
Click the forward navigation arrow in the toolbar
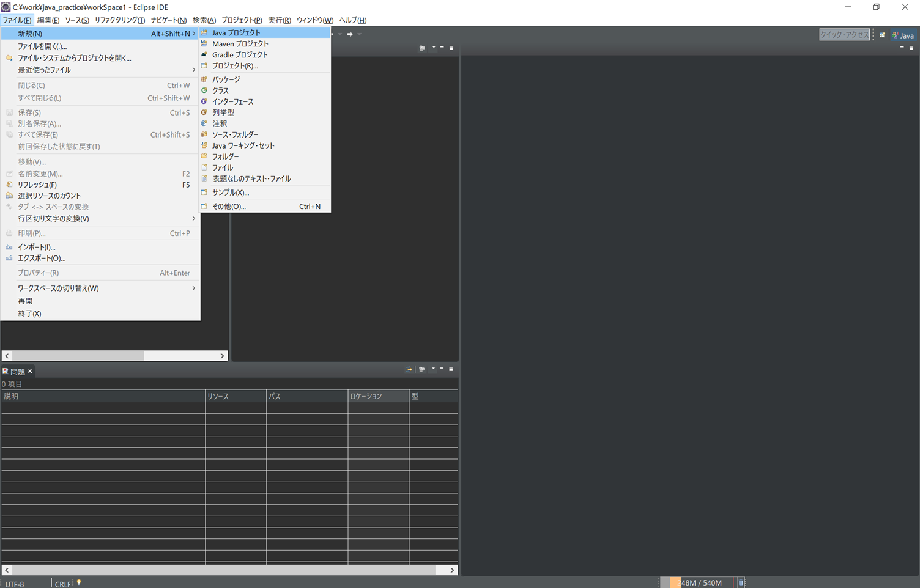click(x=350, y=34)
